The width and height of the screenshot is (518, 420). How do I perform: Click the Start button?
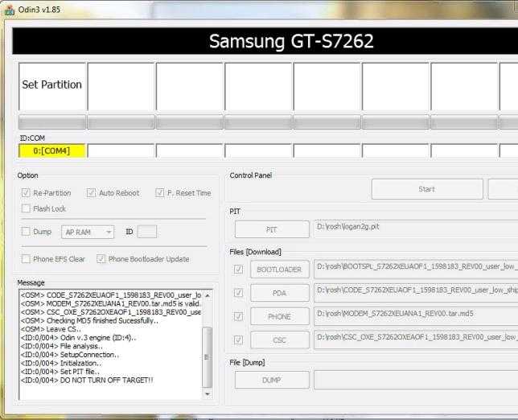427,189
